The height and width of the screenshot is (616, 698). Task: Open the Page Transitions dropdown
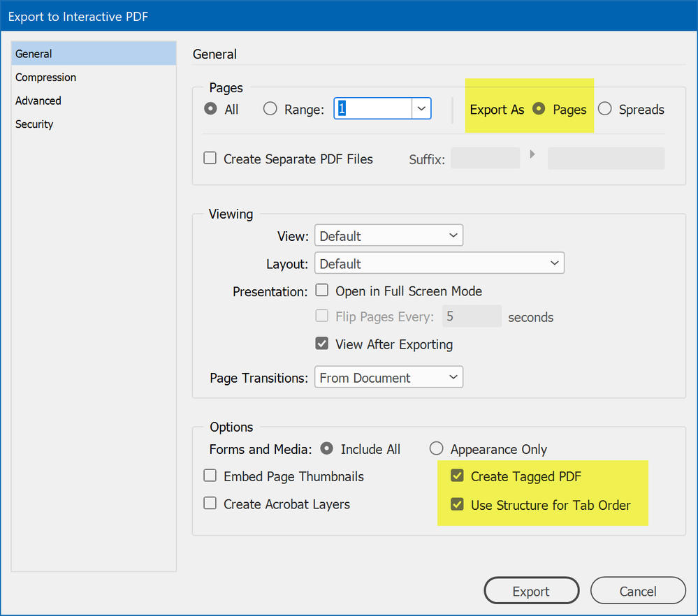tap(388, 378)
